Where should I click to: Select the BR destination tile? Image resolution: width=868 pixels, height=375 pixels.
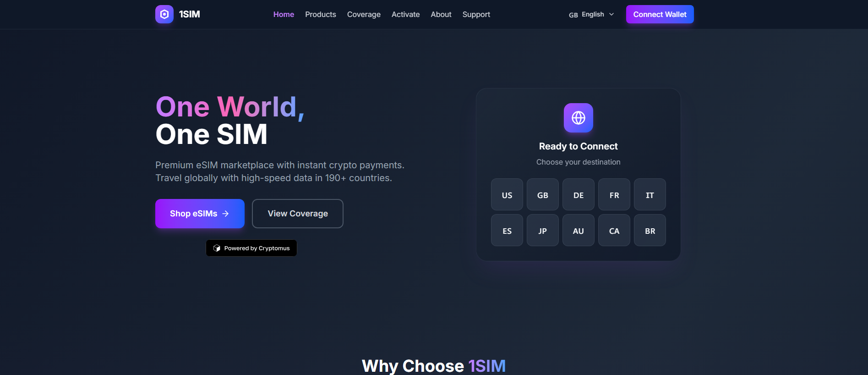650,230
